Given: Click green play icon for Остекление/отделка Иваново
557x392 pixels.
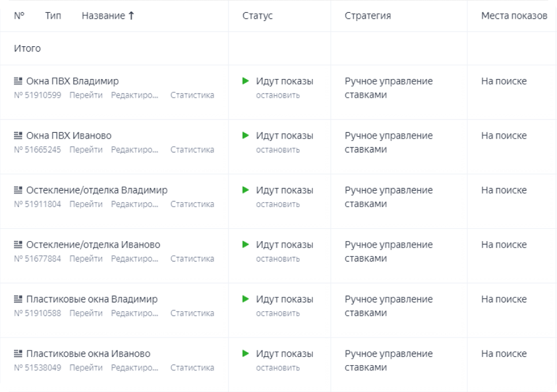Looking at the screenshot, I should click(246, 245).
